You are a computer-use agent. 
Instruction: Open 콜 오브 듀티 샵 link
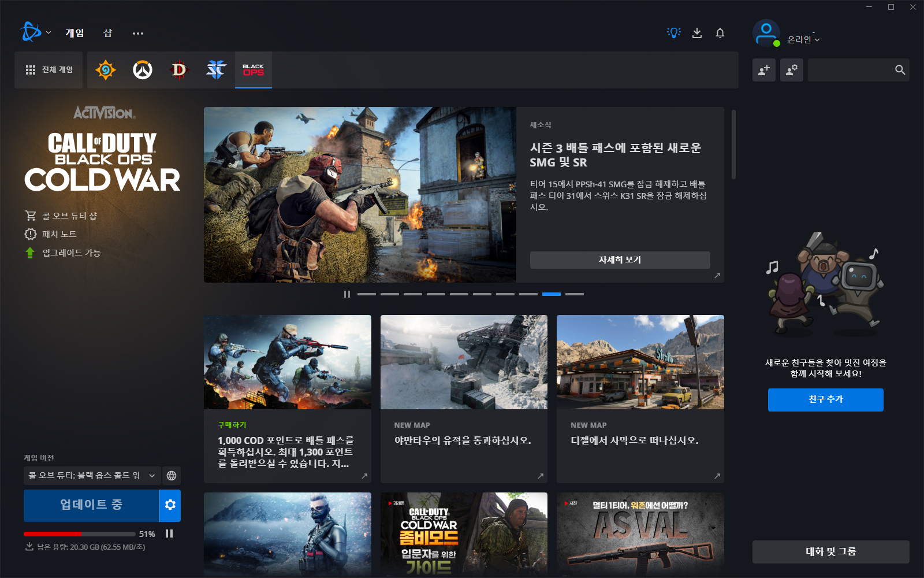[x=69, y=216]
